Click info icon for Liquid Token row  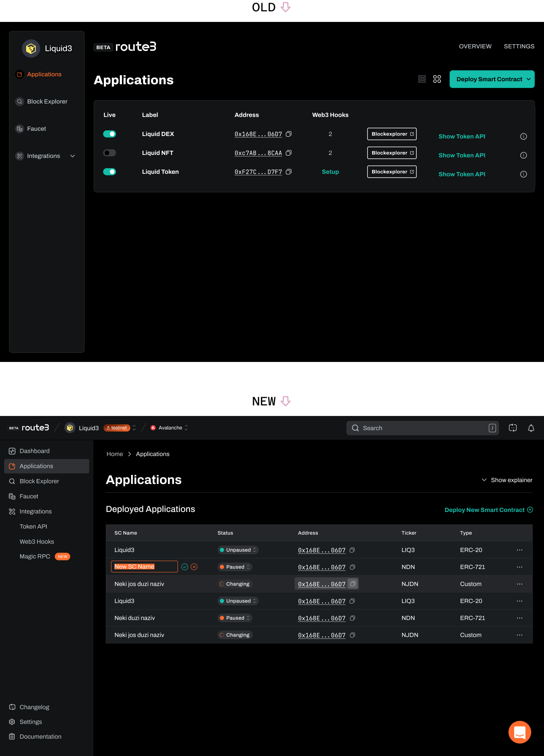524,174
